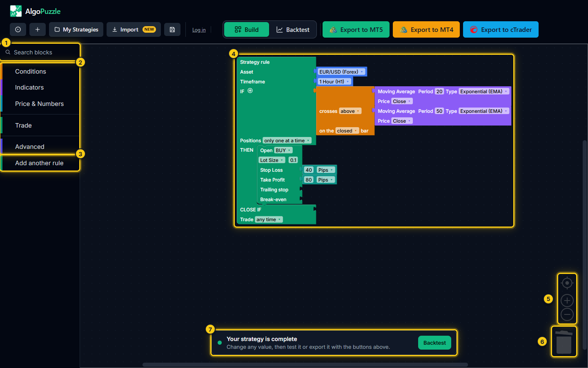Open My Strategies
Viewport: 588px width, 368px height.
click(x=76, y=29)
